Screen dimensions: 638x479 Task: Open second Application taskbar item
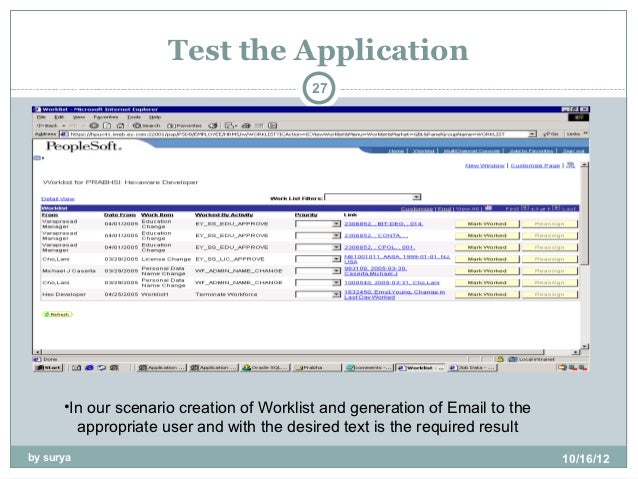214,367
